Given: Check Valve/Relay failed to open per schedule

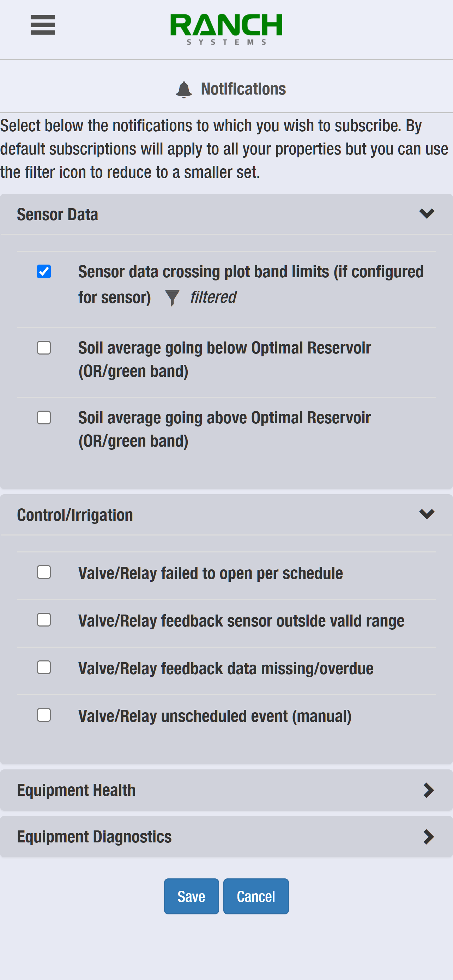Looking at the screenshot, I should point(44,572).
